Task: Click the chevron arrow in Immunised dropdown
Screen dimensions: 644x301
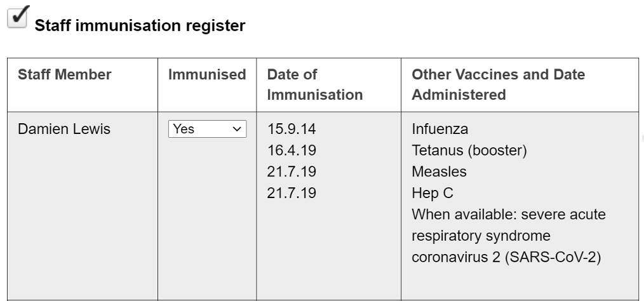Action: 238,129
